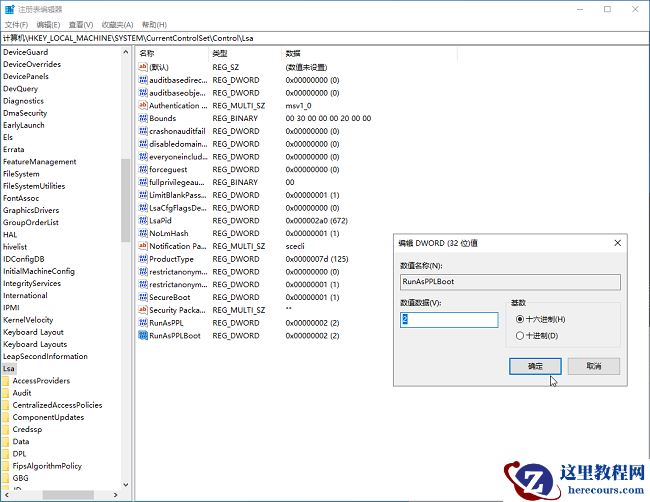Image resolution: width=650 pixels, height=502 pixels.
Task: Select the Bounds binary value icon
Action: (143, 118)
